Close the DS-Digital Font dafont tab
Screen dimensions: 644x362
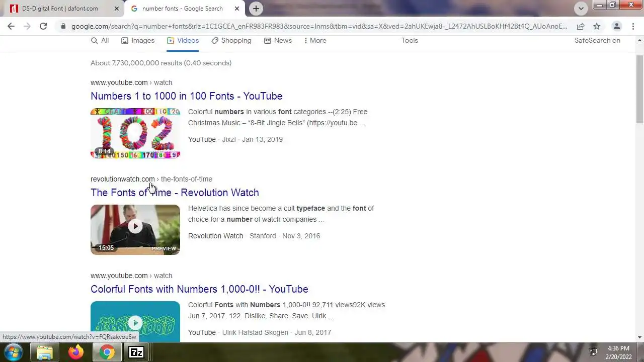(117, 9)
